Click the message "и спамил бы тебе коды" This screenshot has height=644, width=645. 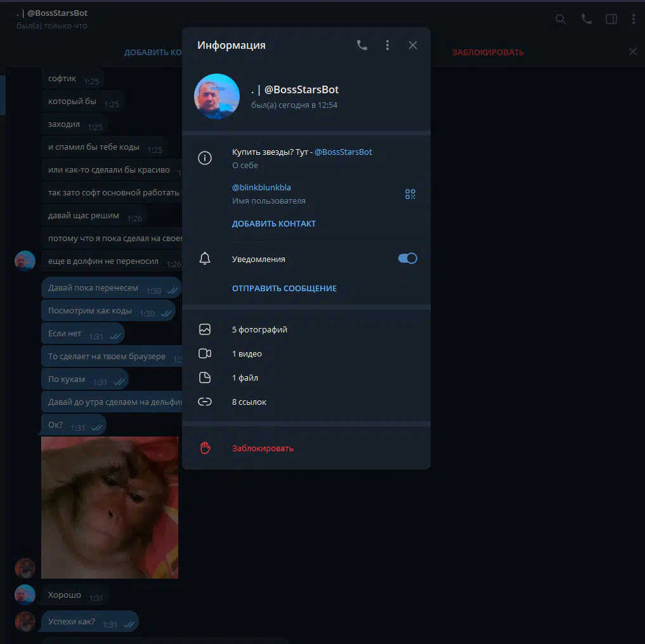(103, 147)
